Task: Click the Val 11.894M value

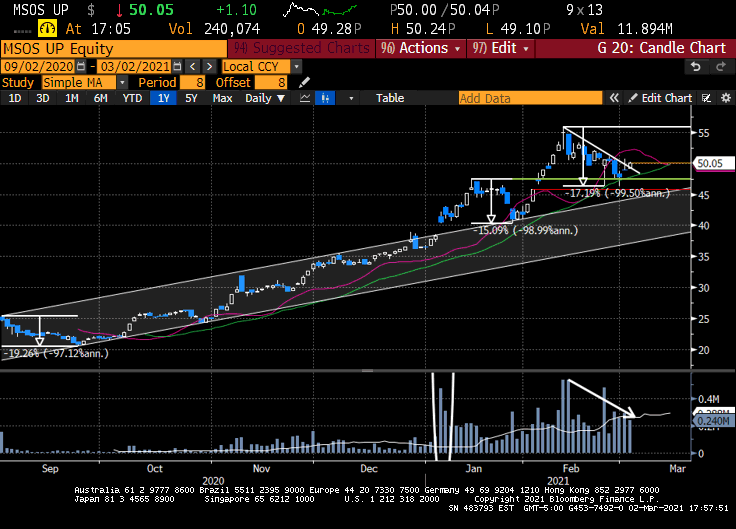Action: tap(626, 29)
